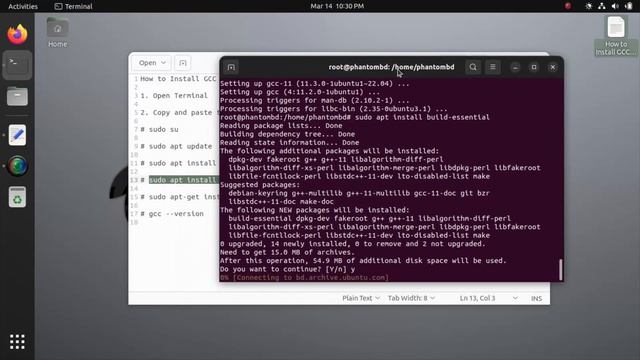Click the line '1. Open Terminal' in editor
The width and height of the screenshot is (640, 360).
(174, 96)
